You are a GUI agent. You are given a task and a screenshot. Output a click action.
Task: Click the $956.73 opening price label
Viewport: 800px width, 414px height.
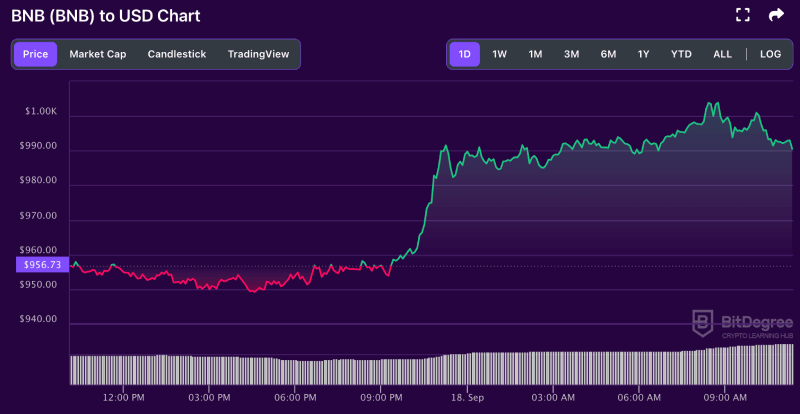tap(42, 265)
